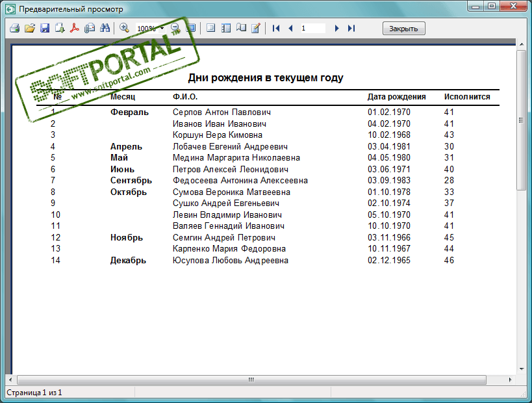This screenshot has width=532, height=403.
Task: Click the Edit page pencil icon
Action: pyautogui.click(x=256, y=28)
